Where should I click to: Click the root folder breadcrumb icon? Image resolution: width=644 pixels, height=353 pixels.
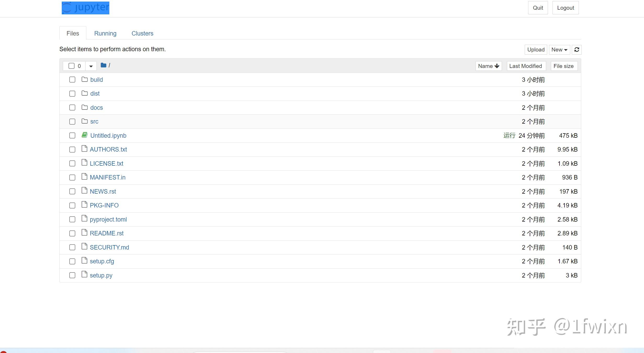103,65
